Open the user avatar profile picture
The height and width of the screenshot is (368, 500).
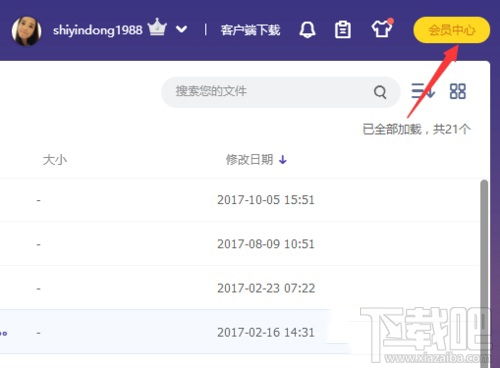pos(26,31)
